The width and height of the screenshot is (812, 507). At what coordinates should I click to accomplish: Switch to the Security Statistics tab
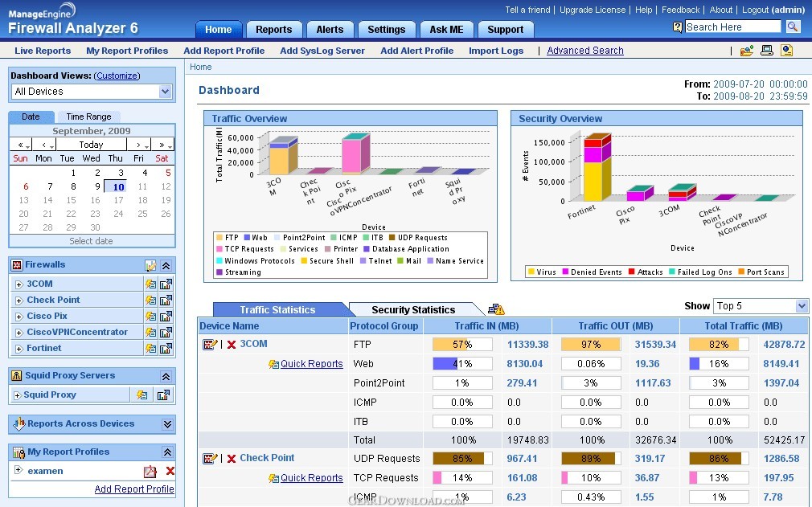(x=413, y=309)
